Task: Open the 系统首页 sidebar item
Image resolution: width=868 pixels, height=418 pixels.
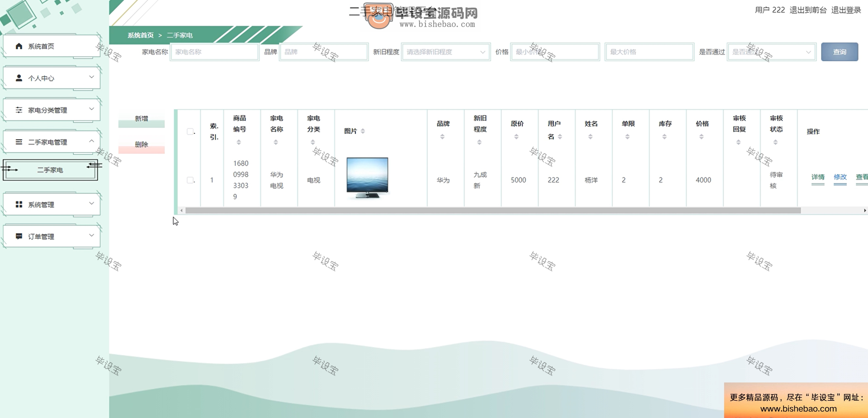Action: point(52,46)
